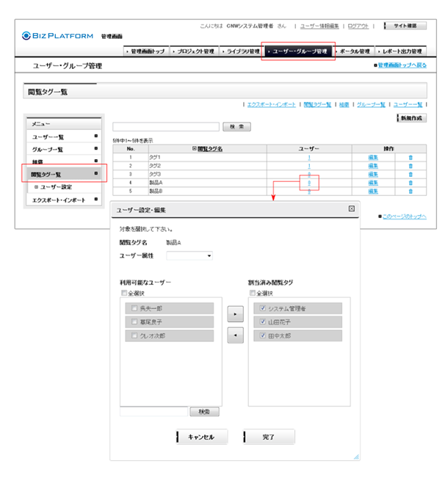Viewport: 448px width, 477px height.
Task: Click the user count link in the タグ2 row
Action: coord(309,166)
